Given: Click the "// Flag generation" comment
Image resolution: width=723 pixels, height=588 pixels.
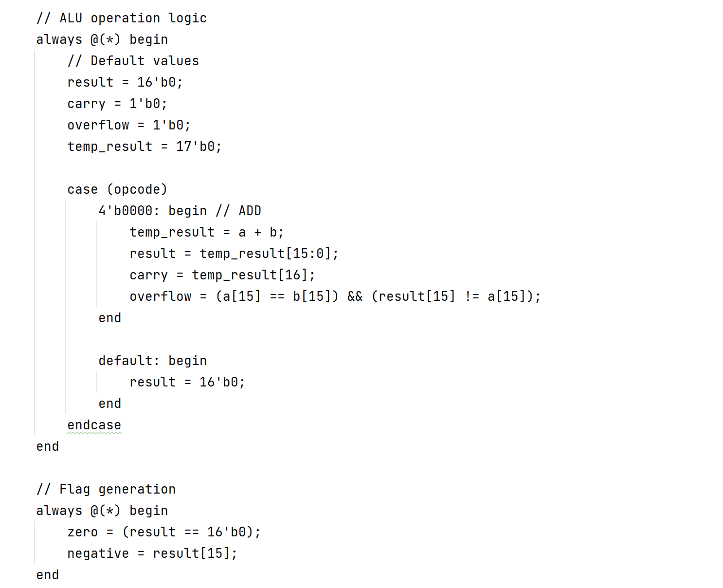Looking at the screenshot, I should [106, 489].
